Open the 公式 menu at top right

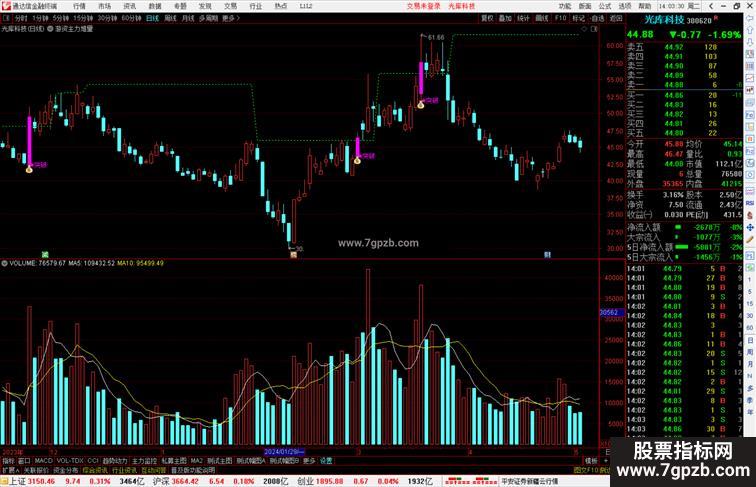point(605,6)
